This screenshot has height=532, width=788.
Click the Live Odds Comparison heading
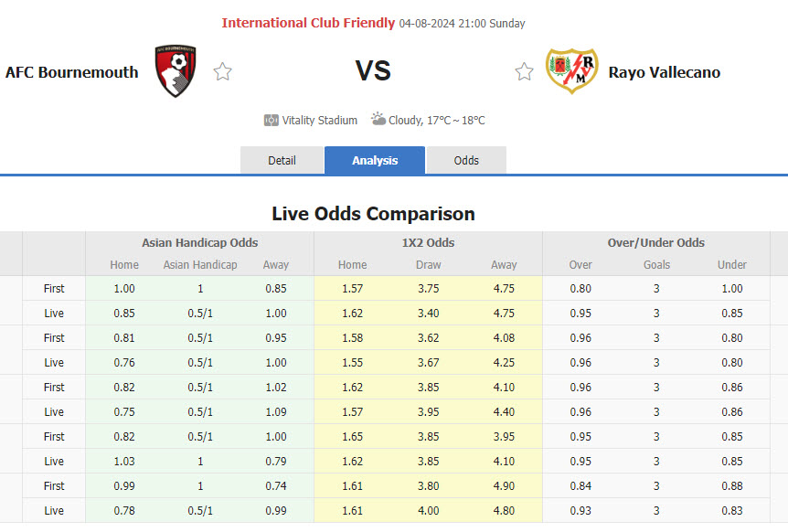coord(372,214)
